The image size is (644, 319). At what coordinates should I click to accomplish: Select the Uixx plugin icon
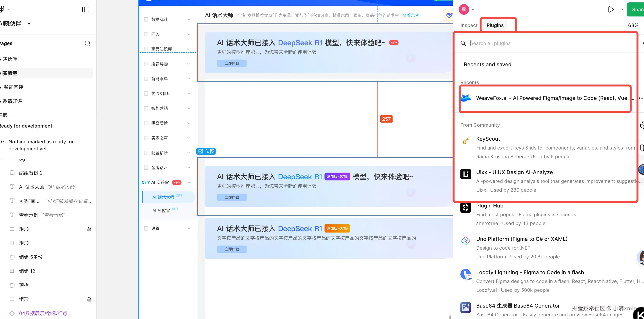coord(465,174)
